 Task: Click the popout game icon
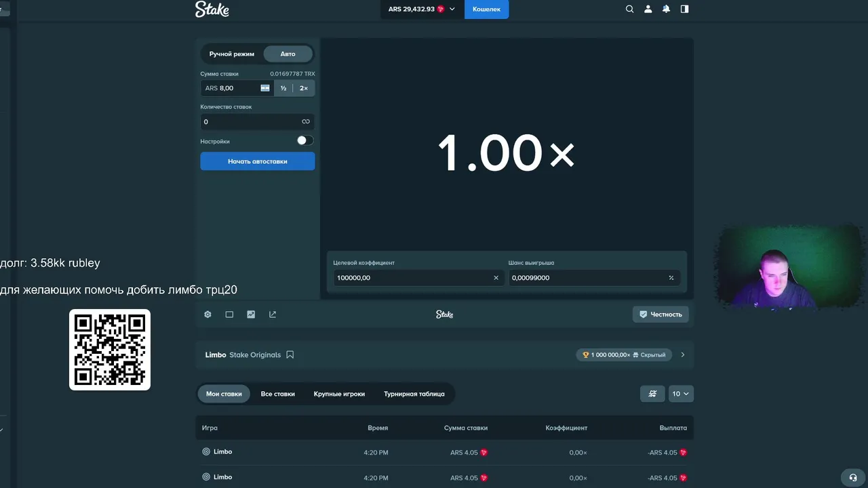(273, 314)
